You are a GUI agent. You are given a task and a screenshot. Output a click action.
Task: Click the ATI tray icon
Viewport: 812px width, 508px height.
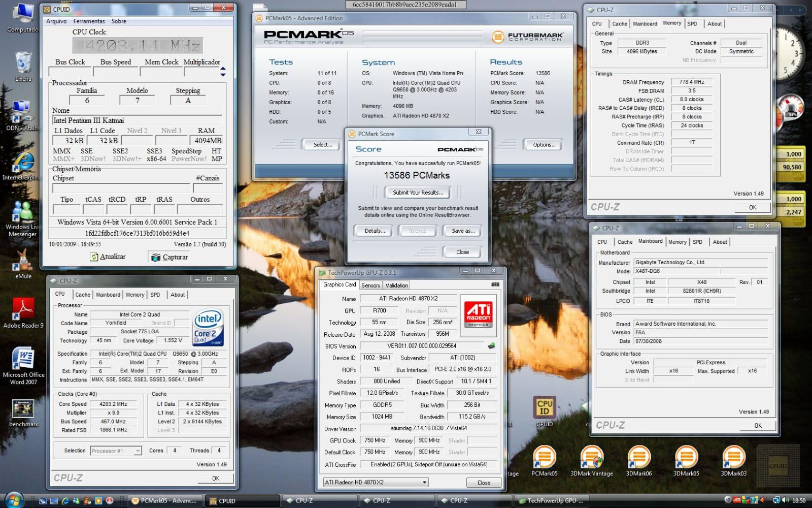pyautogui.click(x=737, y=500)
